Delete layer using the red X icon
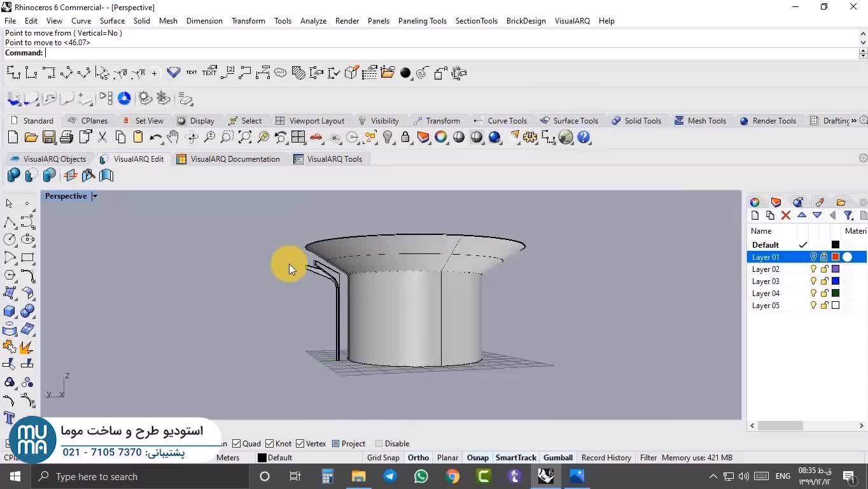The image size is (868, 489). (x=786, y=216)
